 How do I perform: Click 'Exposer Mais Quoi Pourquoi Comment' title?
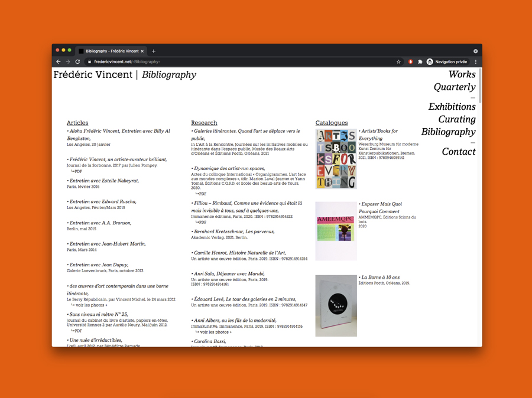(380, 207)
